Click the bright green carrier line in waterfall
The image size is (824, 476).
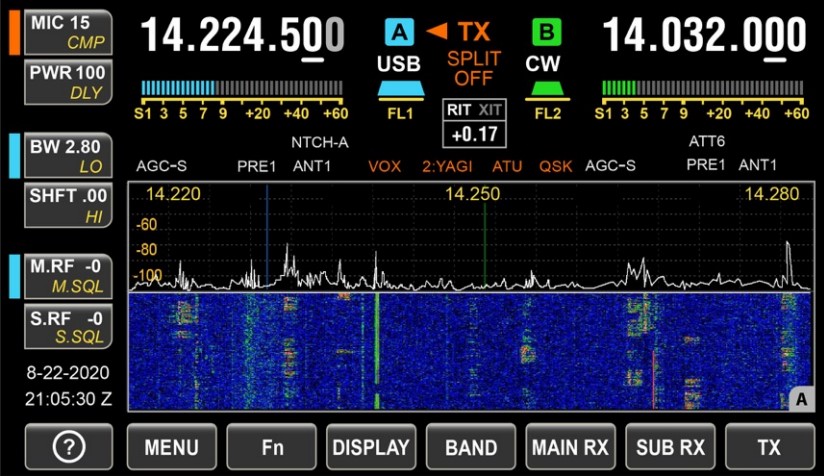pos(377,350)
